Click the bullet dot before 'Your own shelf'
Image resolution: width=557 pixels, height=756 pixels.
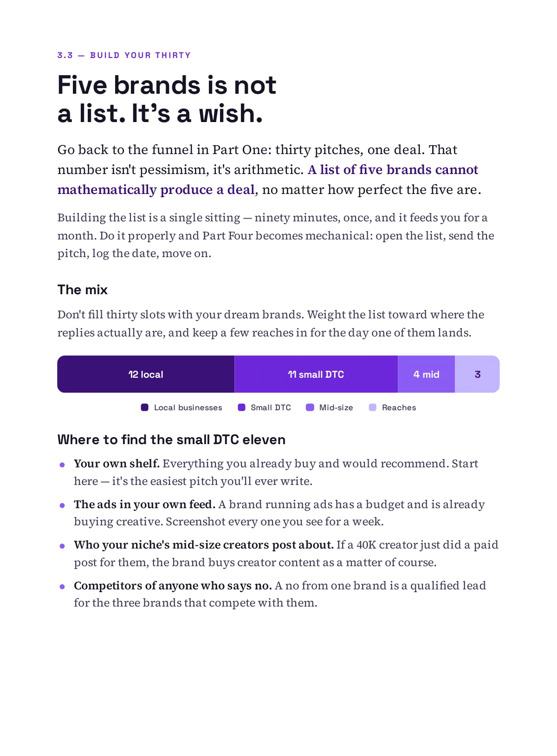point(62,465)
